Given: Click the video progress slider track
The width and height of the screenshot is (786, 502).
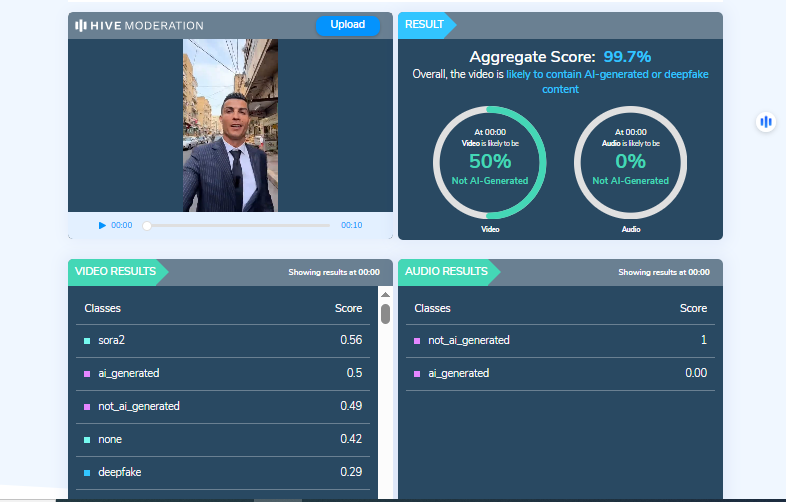Looking at the screenshot, I should click(238, 225).
